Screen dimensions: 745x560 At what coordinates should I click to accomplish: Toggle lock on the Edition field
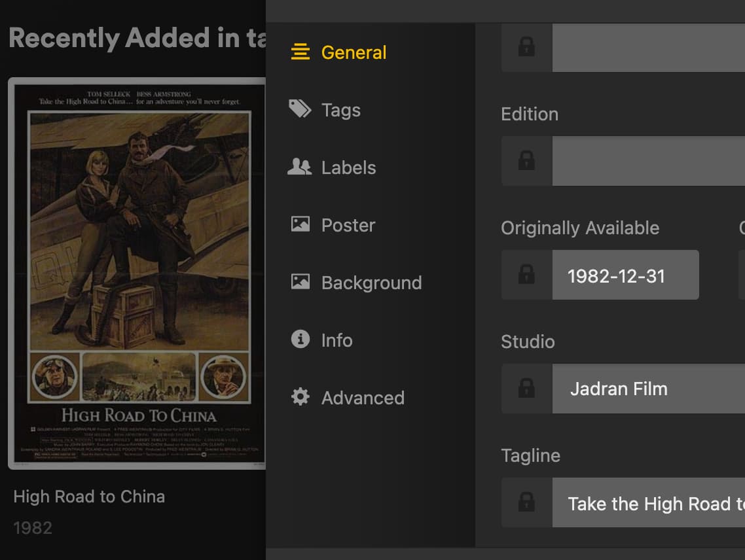(526, 160)
